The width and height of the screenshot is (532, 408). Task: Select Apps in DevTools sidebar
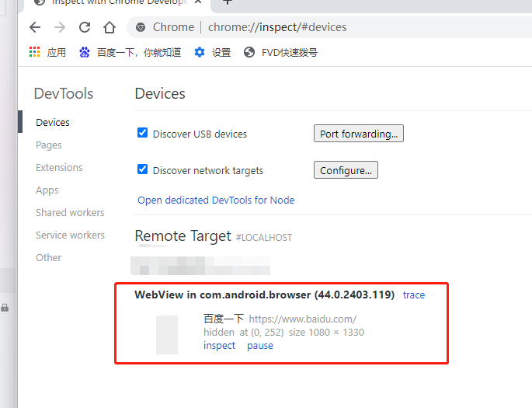pyautogui.click(x=47, y=190)
